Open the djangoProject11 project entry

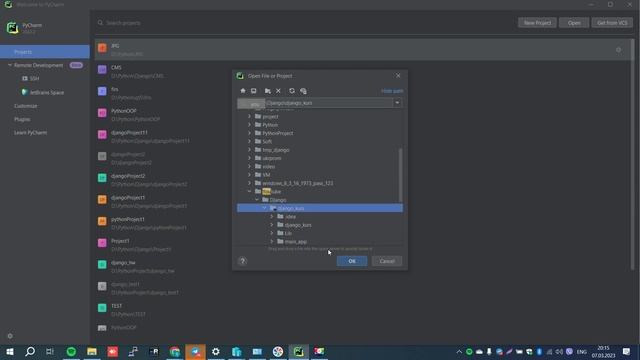[361, 136]
